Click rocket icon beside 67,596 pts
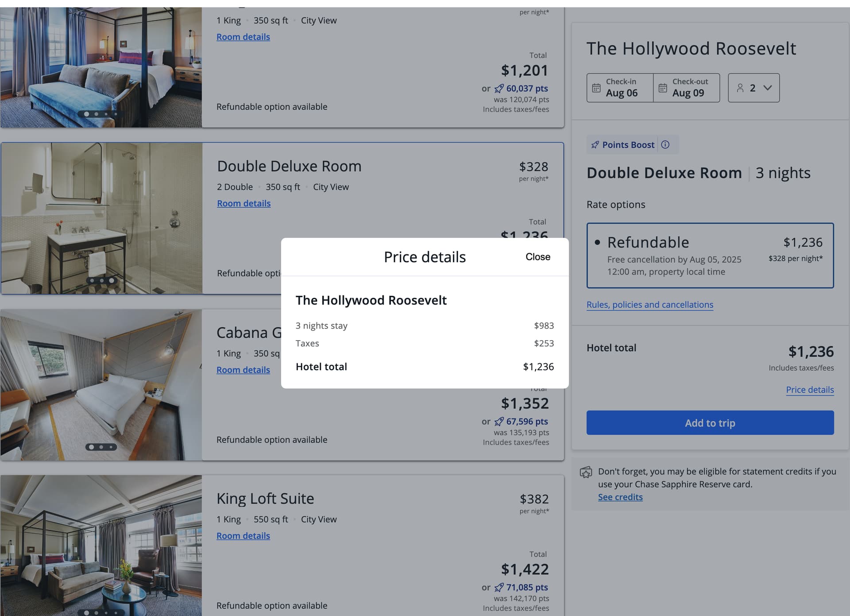Image resolution: width=850 pixels, height=616 pixels. (499, 422)
